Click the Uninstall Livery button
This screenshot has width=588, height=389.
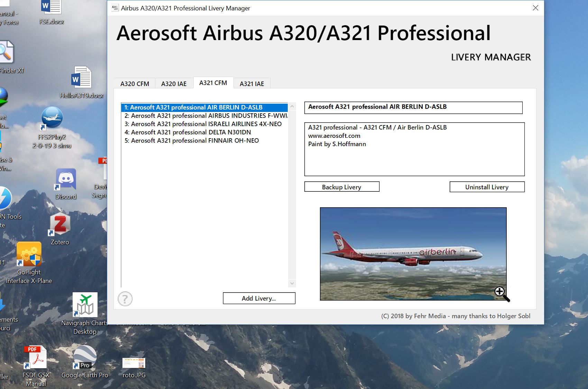pos(487,187)
